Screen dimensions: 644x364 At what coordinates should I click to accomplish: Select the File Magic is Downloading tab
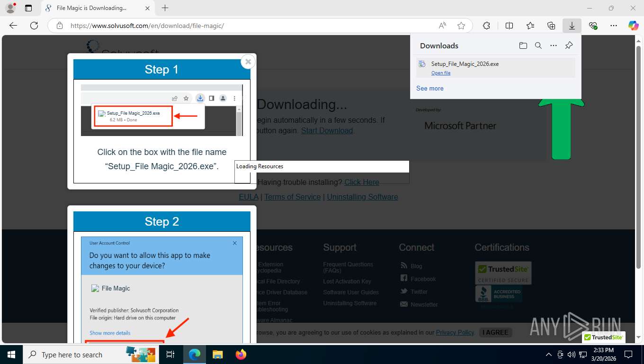pos(98,8)
